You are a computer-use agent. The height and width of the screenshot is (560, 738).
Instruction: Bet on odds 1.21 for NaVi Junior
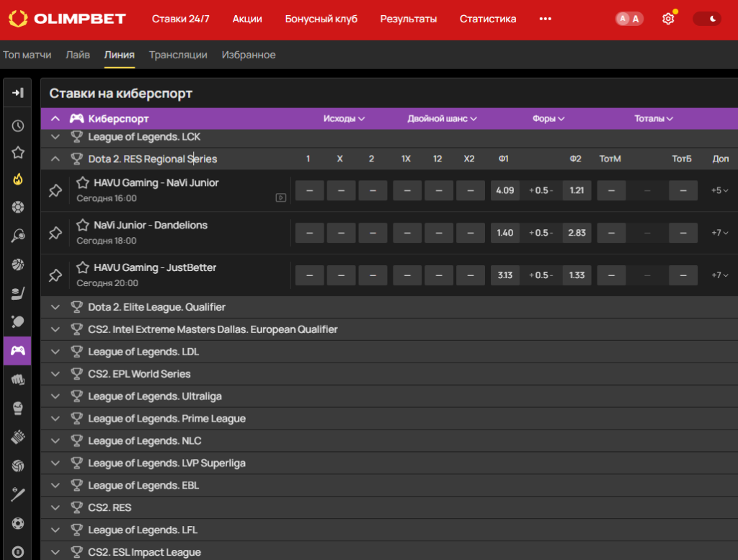577,190
